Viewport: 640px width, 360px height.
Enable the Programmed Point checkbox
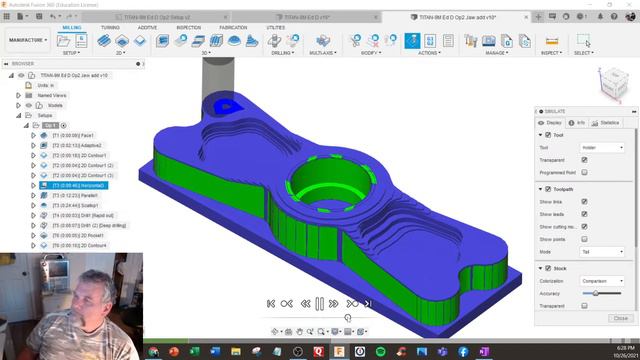point(584,173)
